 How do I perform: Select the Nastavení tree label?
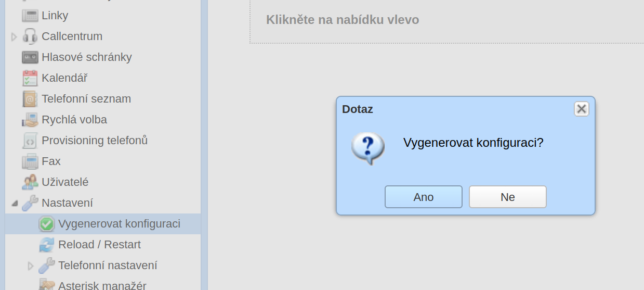point(67,203)
